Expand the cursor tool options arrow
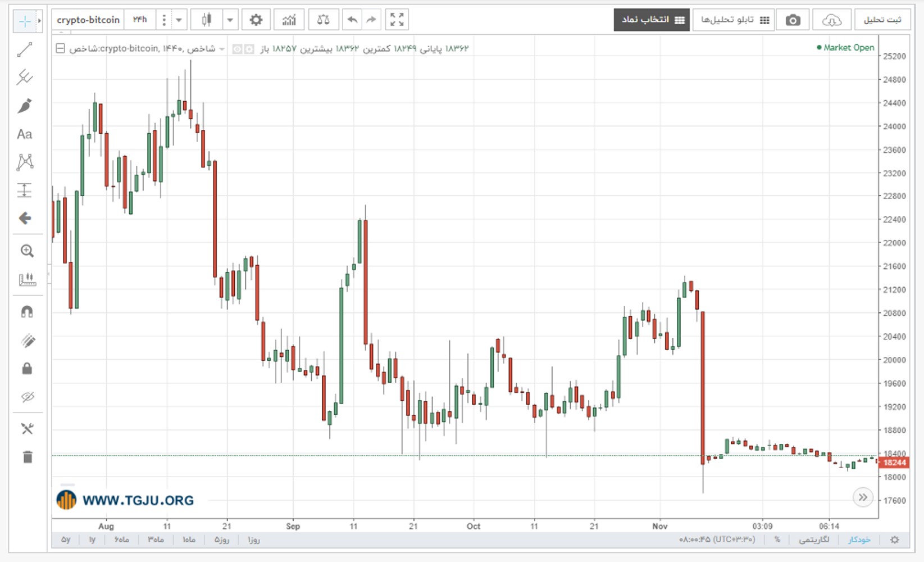924x562 pixels. pyautogui.click(x=39, y=21)
